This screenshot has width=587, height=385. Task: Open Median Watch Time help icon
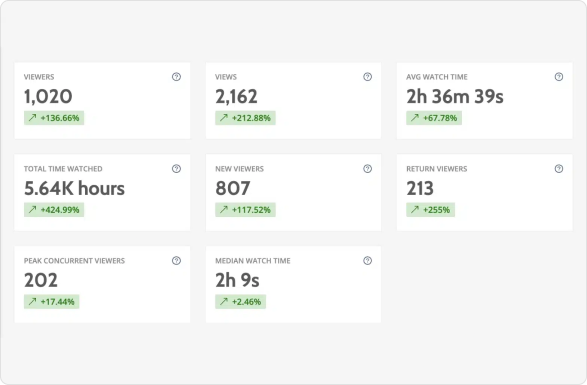coord(368,261)
